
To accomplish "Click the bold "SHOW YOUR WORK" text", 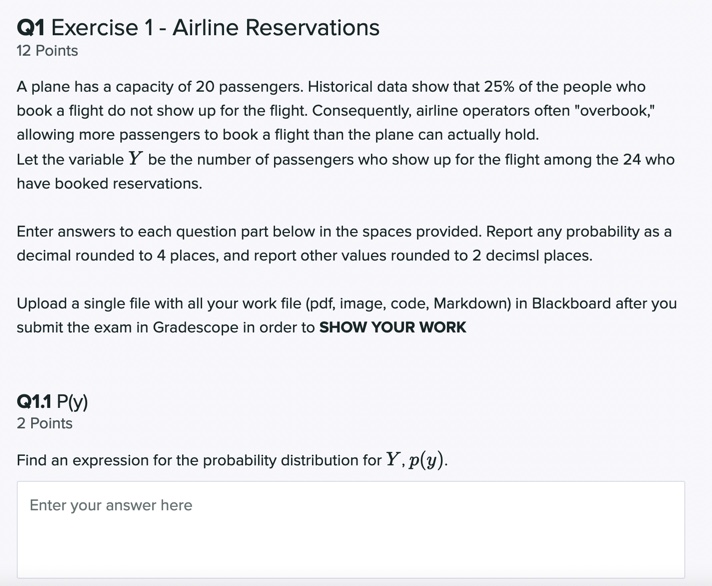I will (392, 327).
